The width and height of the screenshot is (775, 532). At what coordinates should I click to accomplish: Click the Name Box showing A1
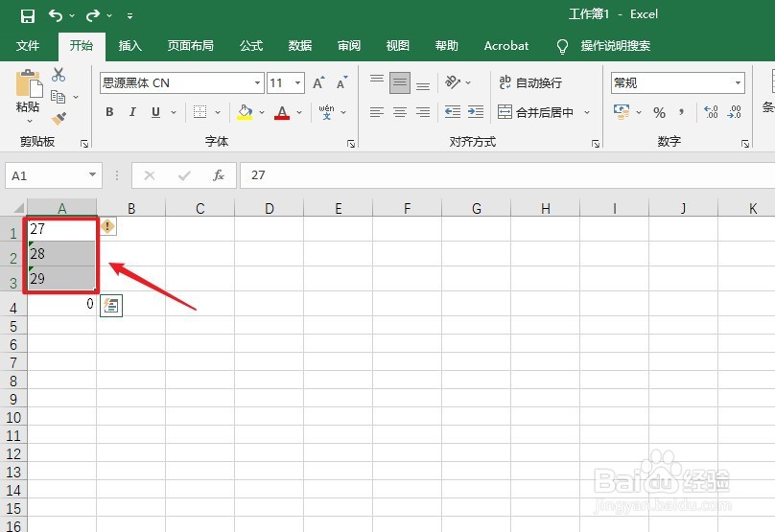(x=54, y=175)
